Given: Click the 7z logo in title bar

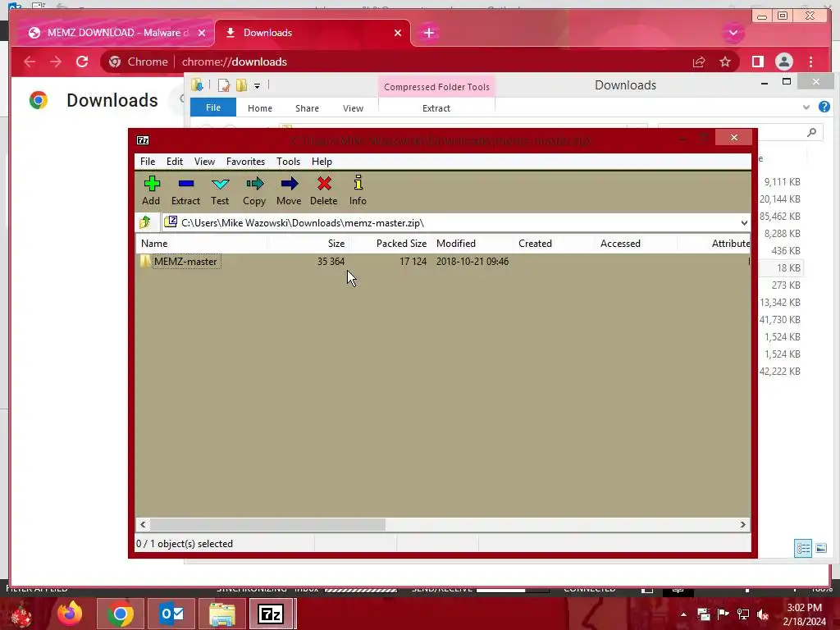Looking at the screenshot, I should pyautogui.click(x=143, y=140).
